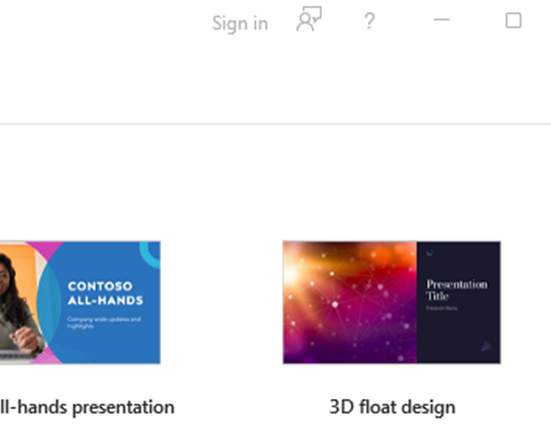
Task: Select the Contoso All-Hands template thumbnail
Action: (80, 302)
